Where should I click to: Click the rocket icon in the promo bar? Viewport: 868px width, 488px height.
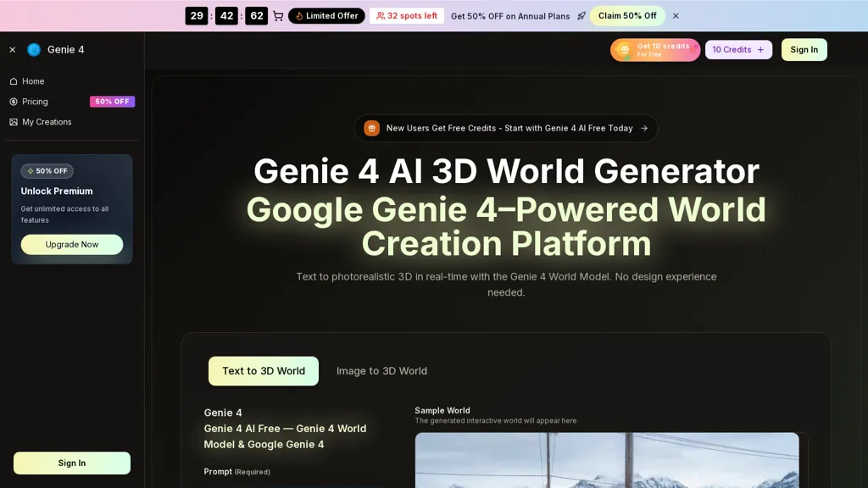tap(581, 16)
